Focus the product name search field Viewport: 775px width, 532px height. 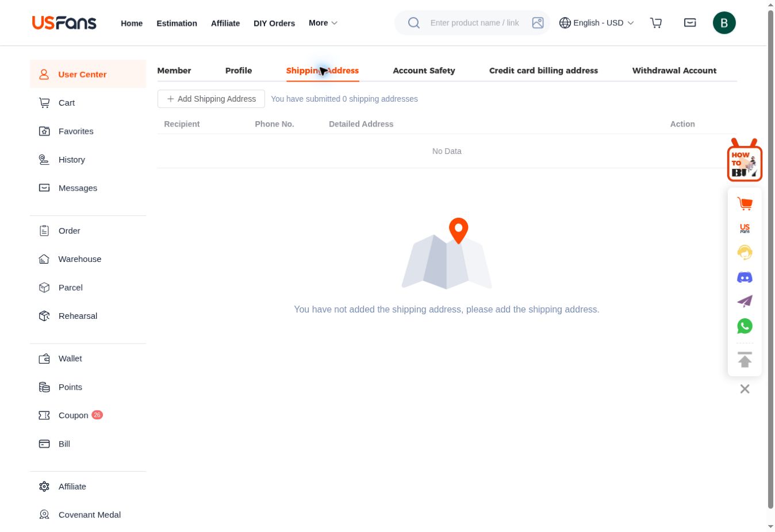pos(474,23)
